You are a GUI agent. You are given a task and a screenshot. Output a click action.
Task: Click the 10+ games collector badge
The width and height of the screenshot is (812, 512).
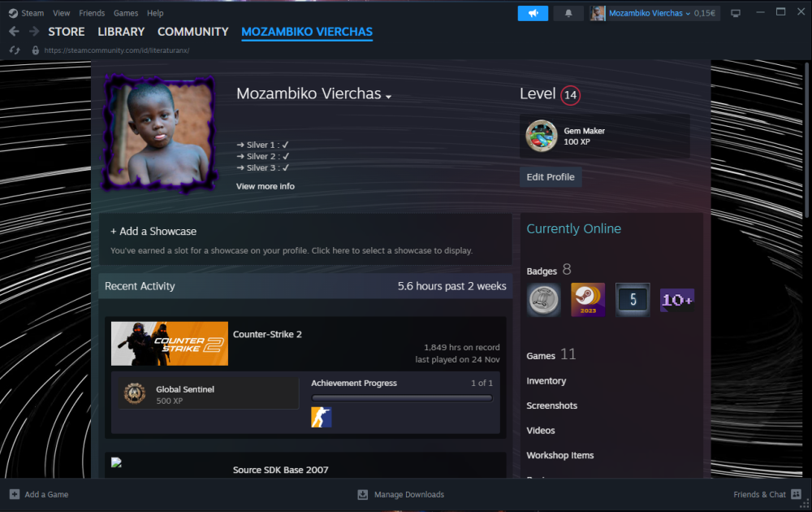pos(676,300)
